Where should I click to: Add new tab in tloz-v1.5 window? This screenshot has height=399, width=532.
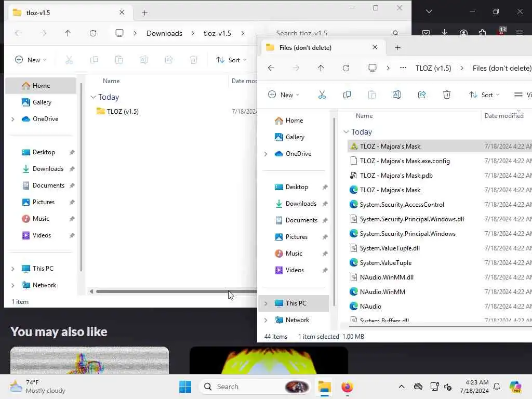pyautogui.click(x=144, y=13)
